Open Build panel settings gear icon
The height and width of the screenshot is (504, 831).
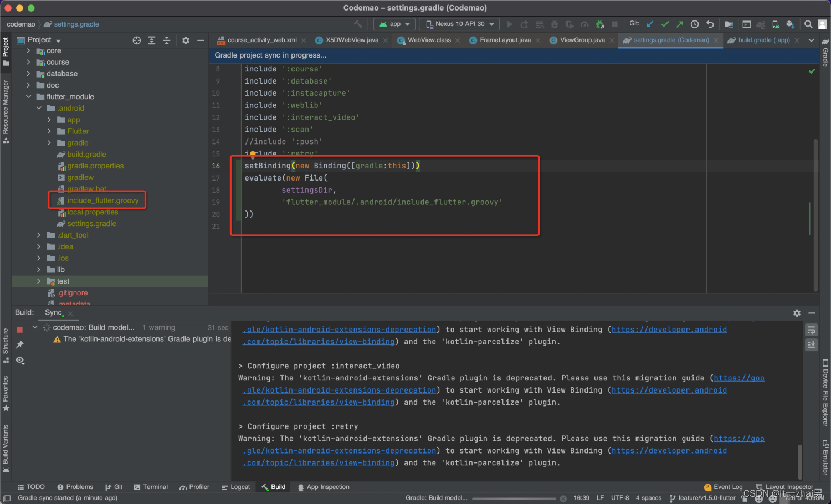(x=797, y=313)
